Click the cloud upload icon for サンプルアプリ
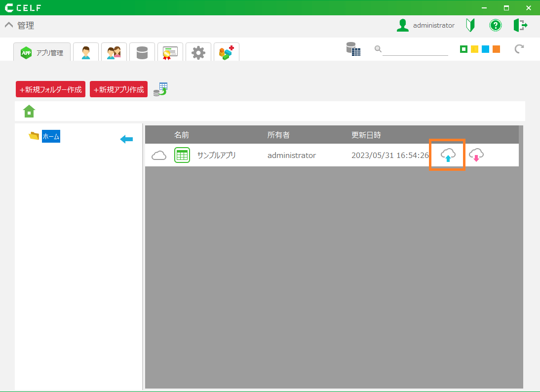The width and height of the screenshot is (540, 392). pyautogui.click(x=448, y=155)
